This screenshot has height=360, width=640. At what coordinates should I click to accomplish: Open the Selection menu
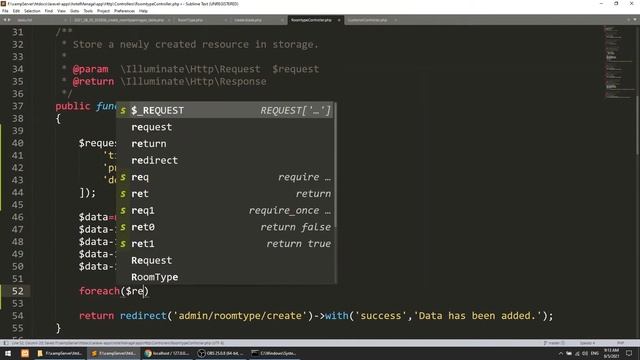point(32,11)
